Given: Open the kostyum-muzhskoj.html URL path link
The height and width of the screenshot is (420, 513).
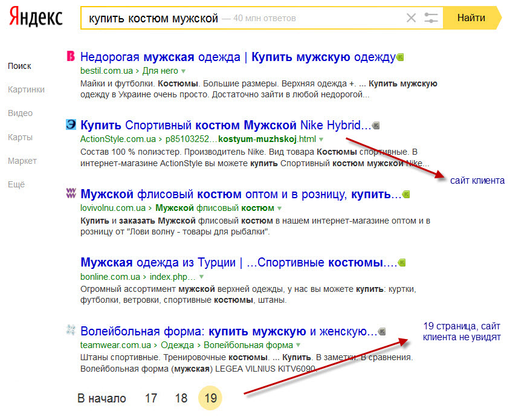Looking at the screenshot, I should tap(241, 139).
